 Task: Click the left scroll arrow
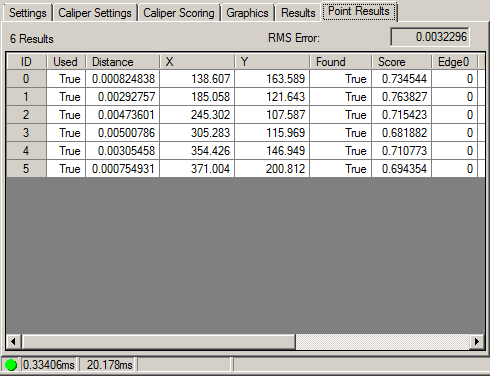[13, 341]
